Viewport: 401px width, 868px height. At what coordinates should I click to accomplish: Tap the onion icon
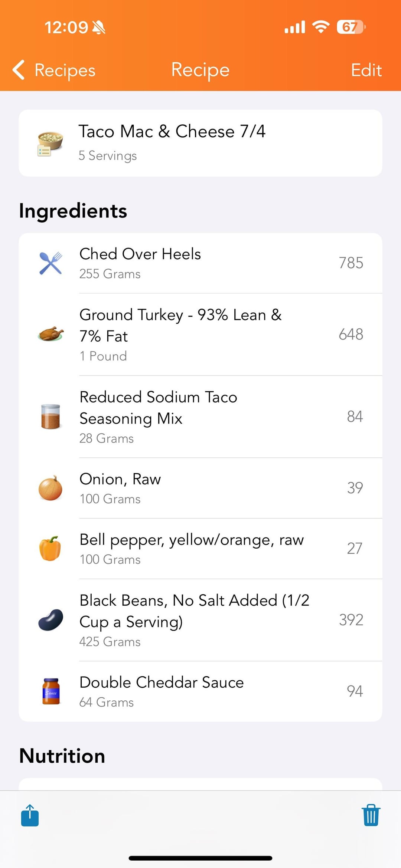click(51, 488)
